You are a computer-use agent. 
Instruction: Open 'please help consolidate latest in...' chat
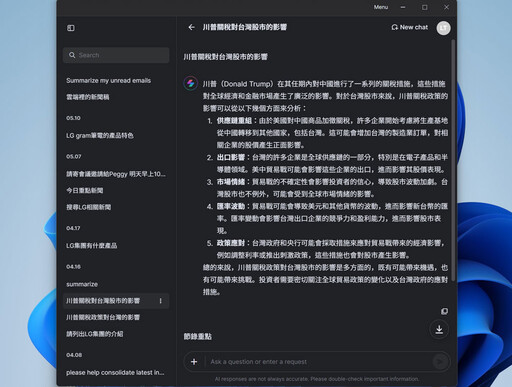point(115,373)
